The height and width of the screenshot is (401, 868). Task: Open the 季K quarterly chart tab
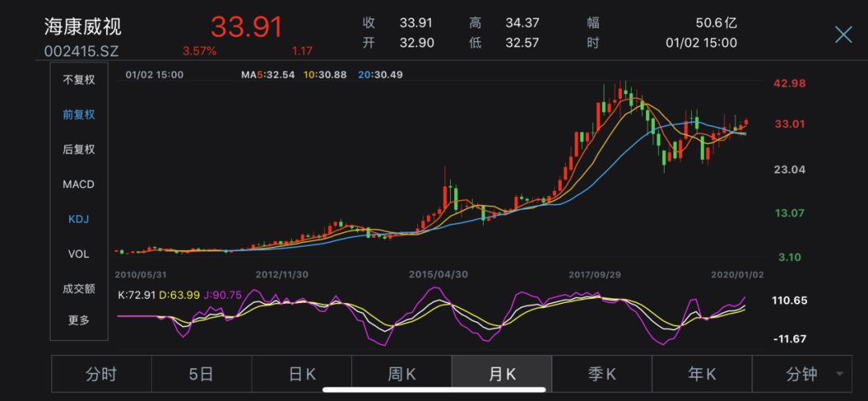point(601,374)
